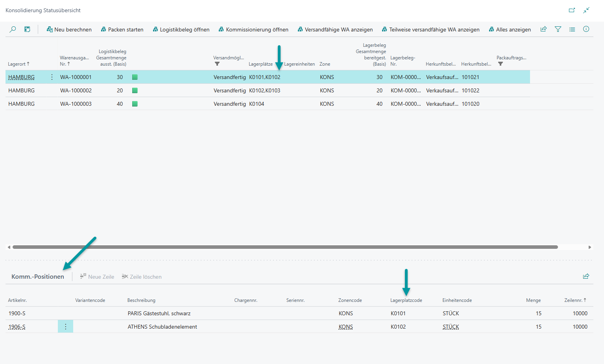Click Lagerplätze cell K0102,K0103
The width and height of the screenshot is (604, 364).
[265, 90]
